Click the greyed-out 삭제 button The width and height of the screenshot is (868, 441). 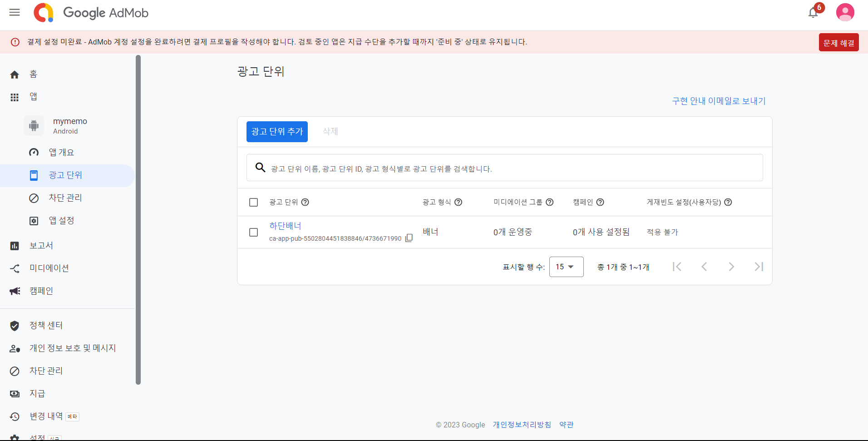coord(330,132)
